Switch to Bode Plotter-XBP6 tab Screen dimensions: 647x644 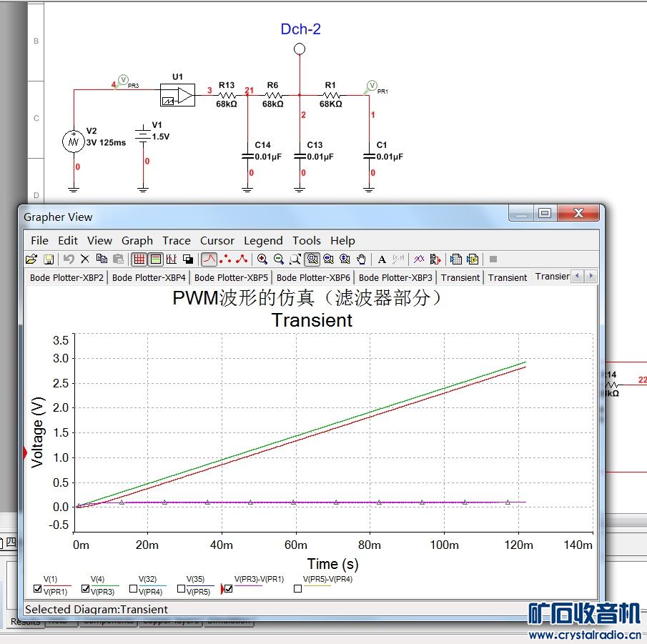click(313, 277)
